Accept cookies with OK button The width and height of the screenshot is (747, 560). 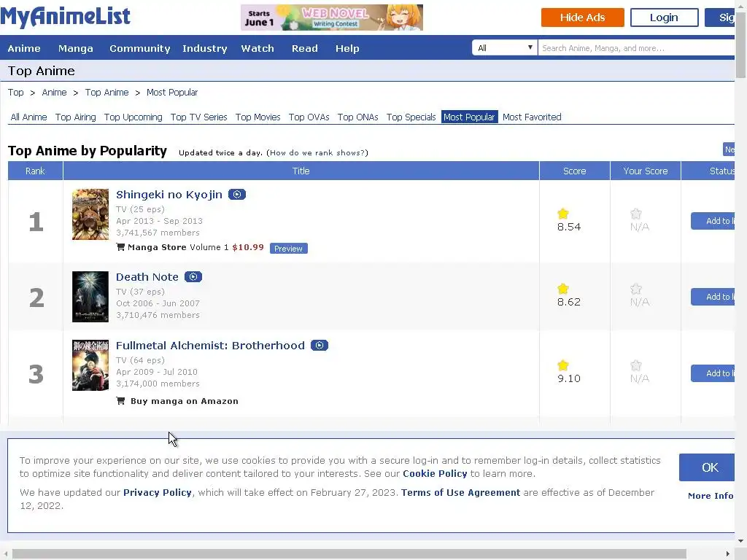(707, 467)
